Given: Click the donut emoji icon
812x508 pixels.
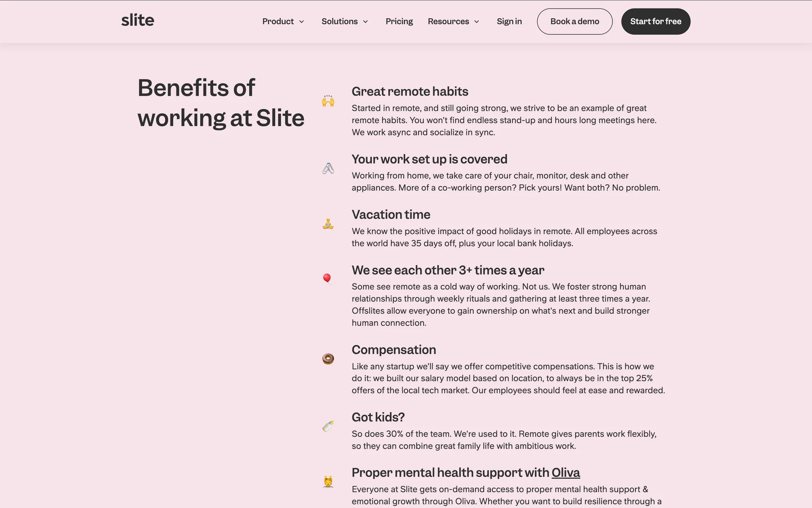Looking at the screenshot, I should click(x=328, y=359).
